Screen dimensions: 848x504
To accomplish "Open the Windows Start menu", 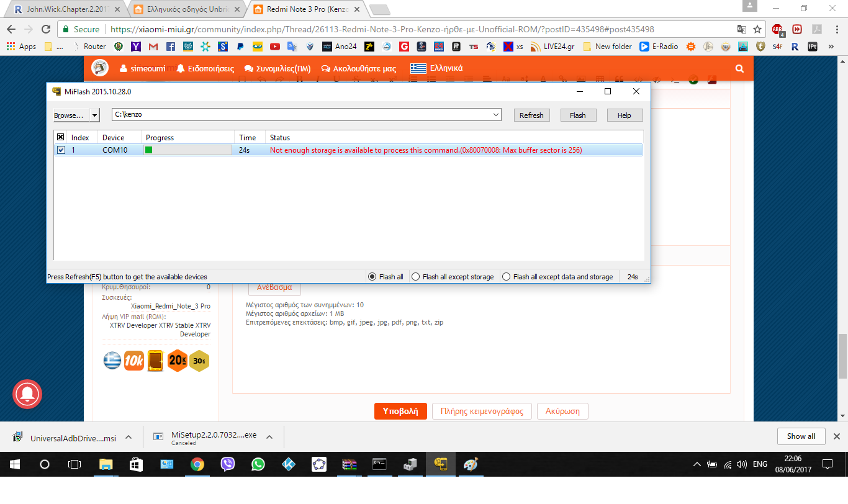I will point(14,464).
